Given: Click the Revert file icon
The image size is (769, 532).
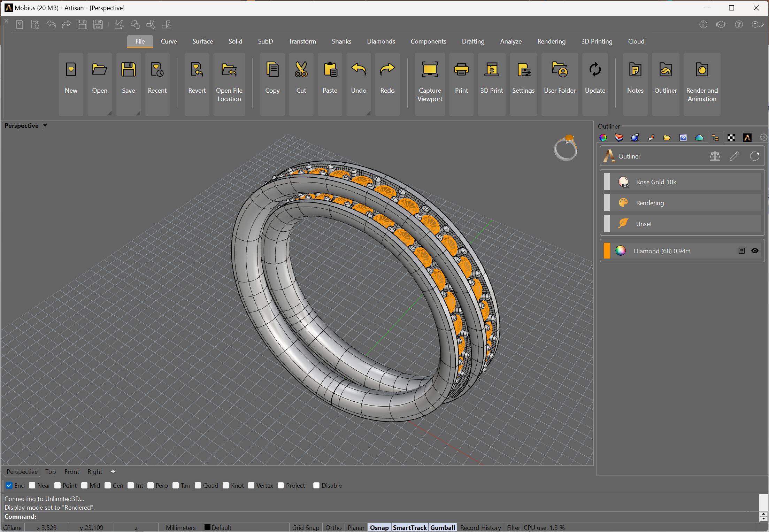Looking at the screenshot, I should click(x=197, y=70).
